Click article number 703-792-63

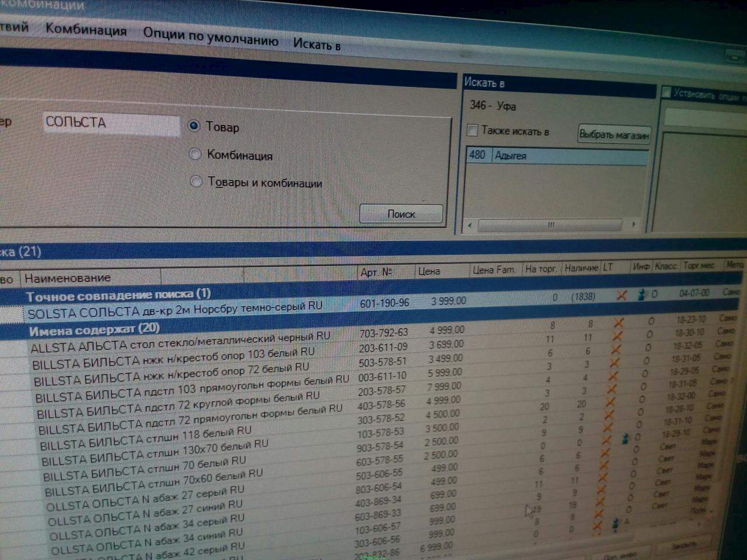tap(383, 332)
